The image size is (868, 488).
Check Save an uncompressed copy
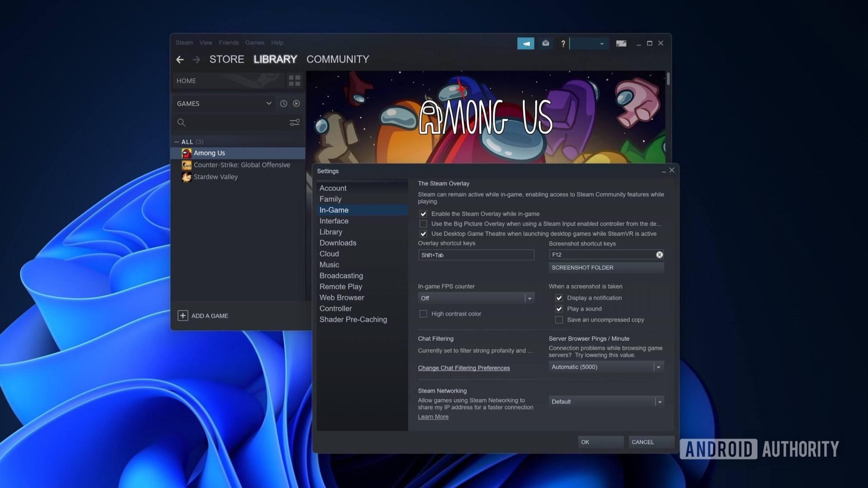coord(559,320)
